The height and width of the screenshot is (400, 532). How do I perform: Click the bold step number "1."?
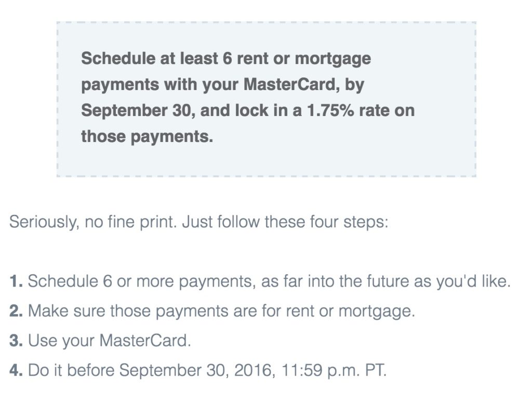(16, 281)
